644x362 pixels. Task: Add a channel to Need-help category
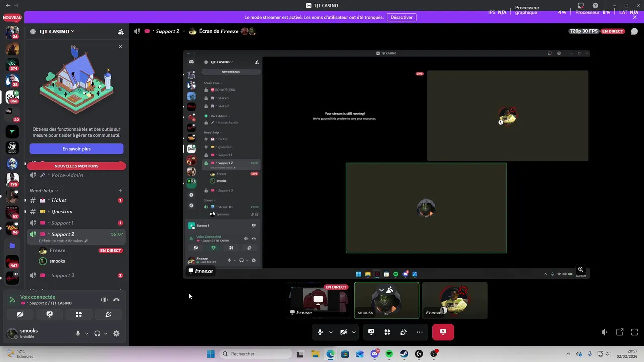[x=120, y=191]
